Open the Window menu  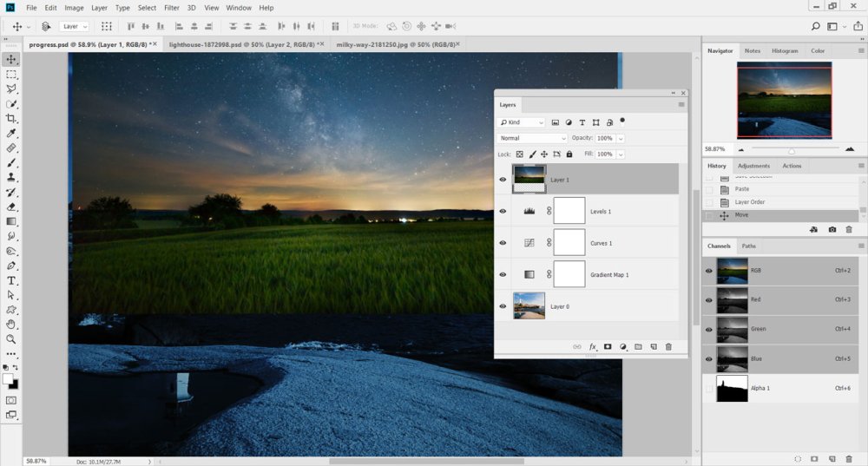pos(239,8)
